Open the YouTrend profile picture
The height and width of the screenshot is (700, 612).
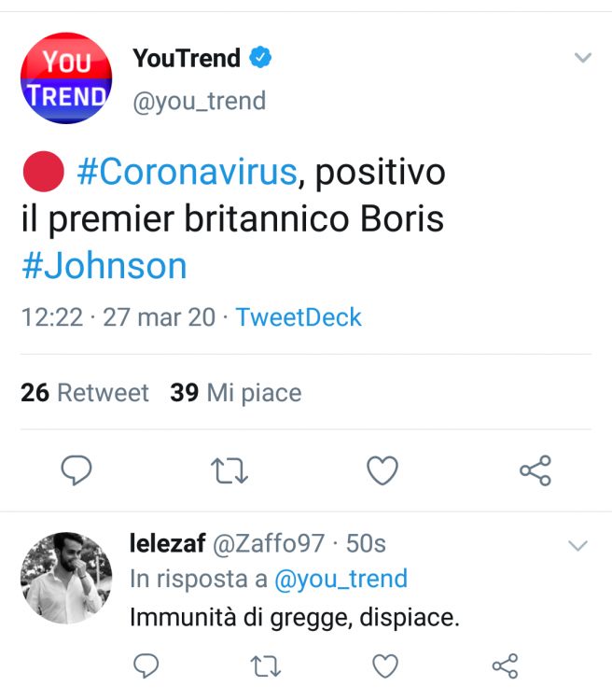coord(67,78)
